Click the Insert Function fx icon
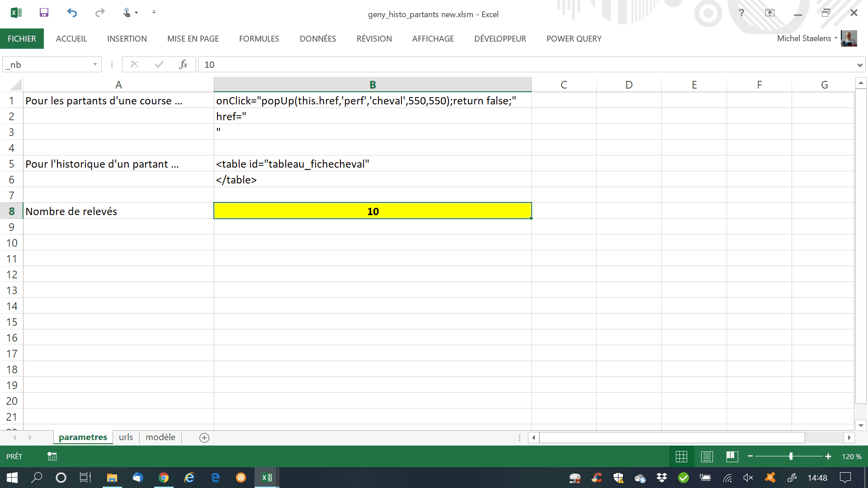 183,65
